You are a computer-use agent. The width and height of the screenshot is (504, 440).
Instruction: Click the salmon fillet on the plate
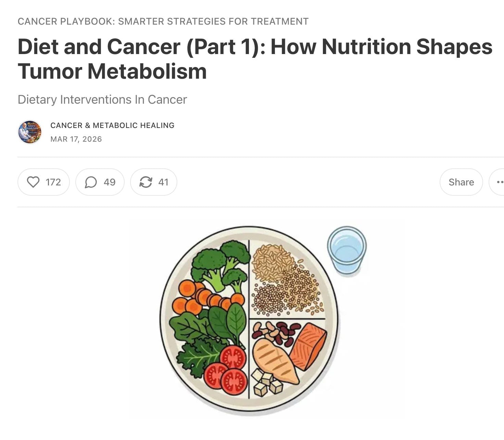click(308, 347)
